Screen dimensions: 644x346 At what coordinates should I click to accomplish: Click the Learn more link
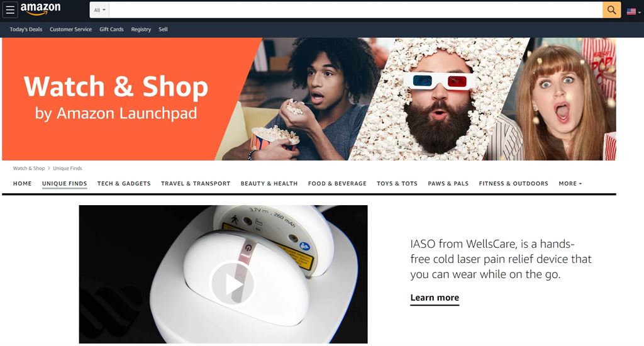pos(435,298)
